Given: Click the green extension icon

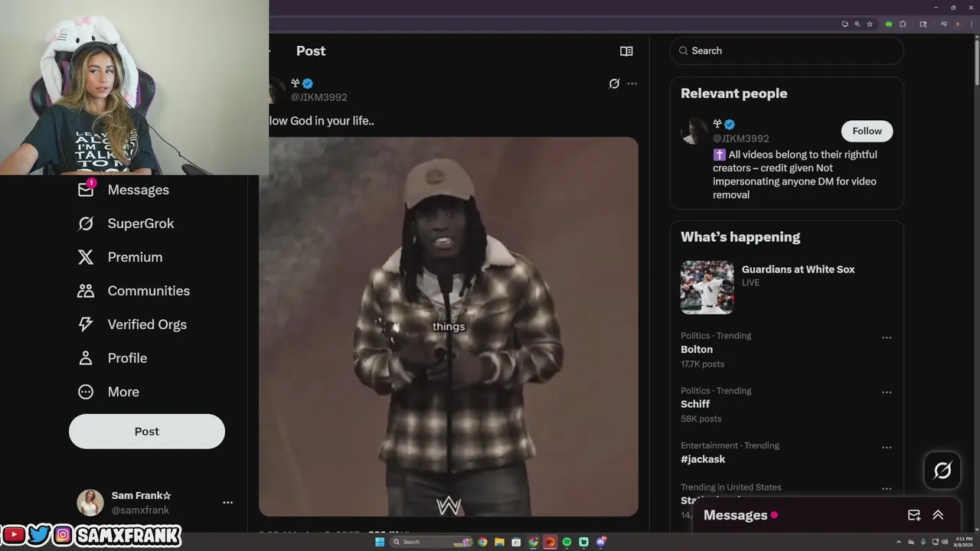Looking at the screenshot, I should coord(889,24).
